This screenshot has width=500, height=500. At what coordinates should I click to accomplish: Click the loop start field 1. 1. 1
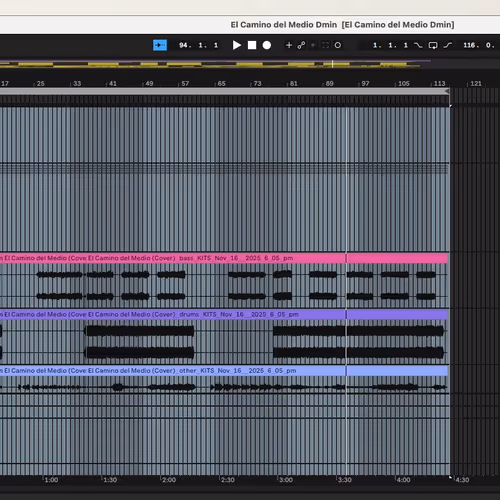pyautogui.click(x=390, y=45)
